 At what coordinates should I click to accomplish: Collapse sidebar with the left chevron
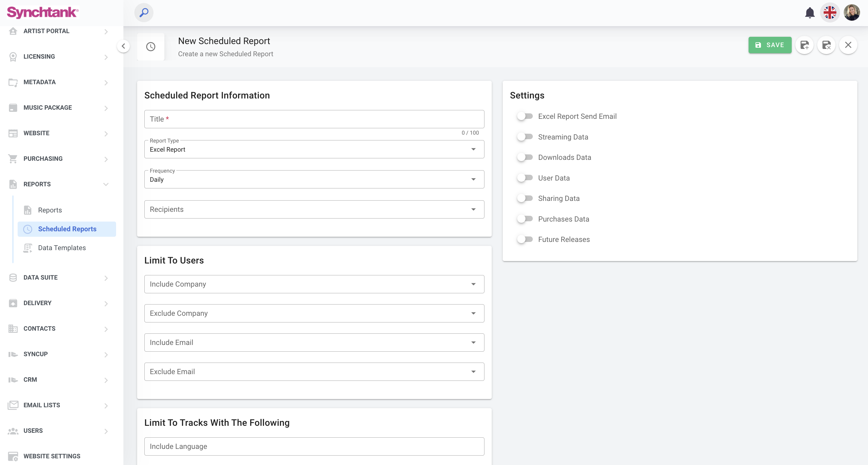123,46
